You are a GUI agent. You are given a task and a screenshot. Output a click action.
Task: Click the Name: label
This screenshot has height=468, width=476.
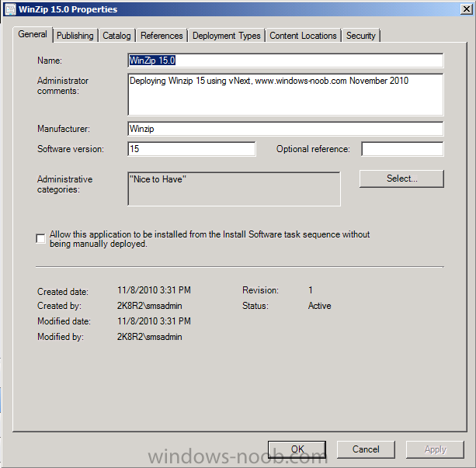50,61
